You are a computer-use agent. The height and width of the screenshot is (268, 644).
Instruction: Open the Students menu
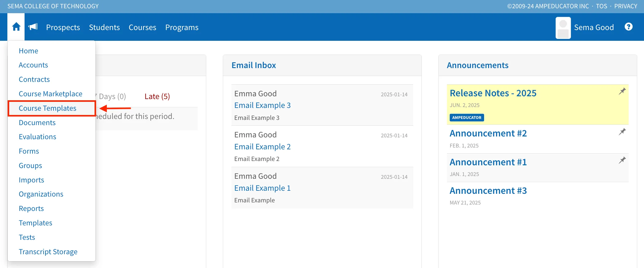[104, 27]
